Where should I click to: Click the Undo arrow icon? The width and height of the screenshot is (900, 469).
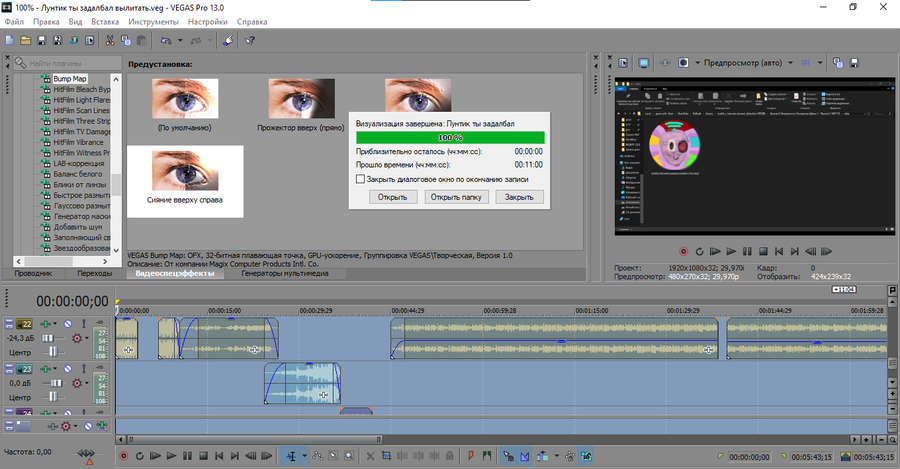point(166,40)
